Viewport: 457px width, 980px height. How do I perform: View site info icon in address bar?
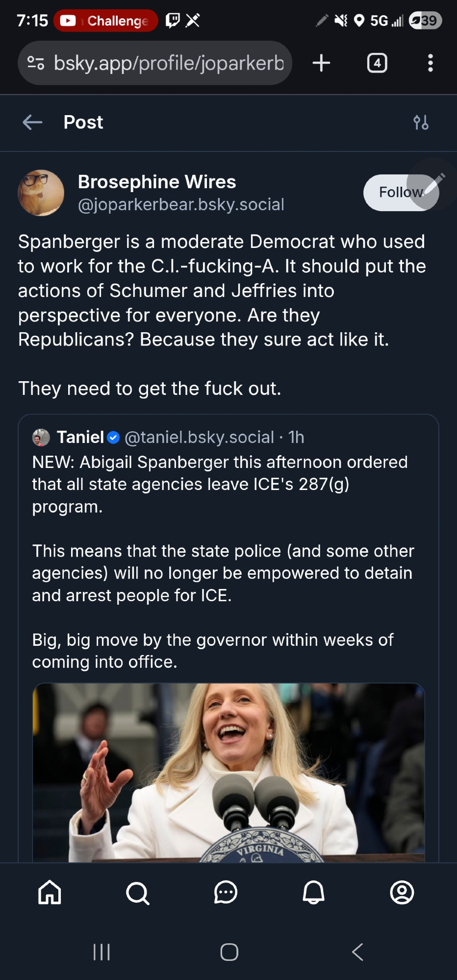click(36, 63)
